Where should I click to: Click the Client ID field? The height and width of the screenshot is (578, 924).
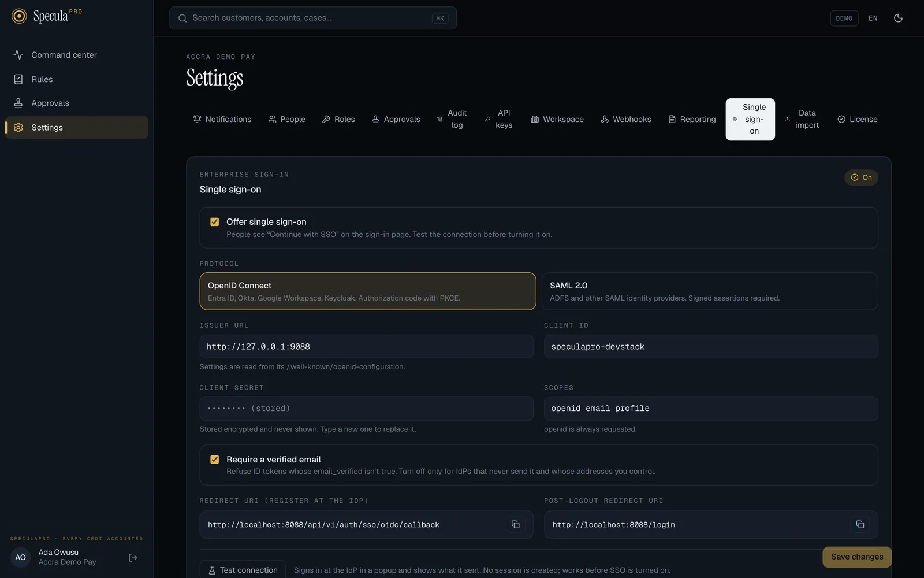tap(711, 347)
